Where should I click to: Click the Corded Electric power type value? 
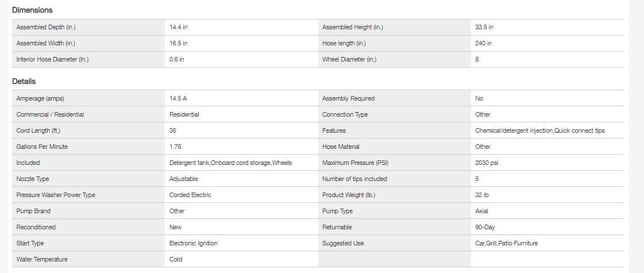tap(190, 195)
